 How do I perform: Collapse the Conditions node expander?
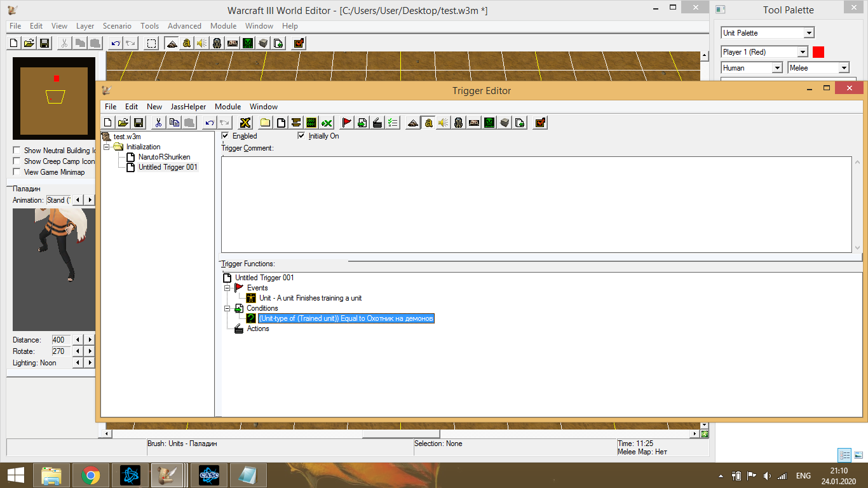(227, 308)
